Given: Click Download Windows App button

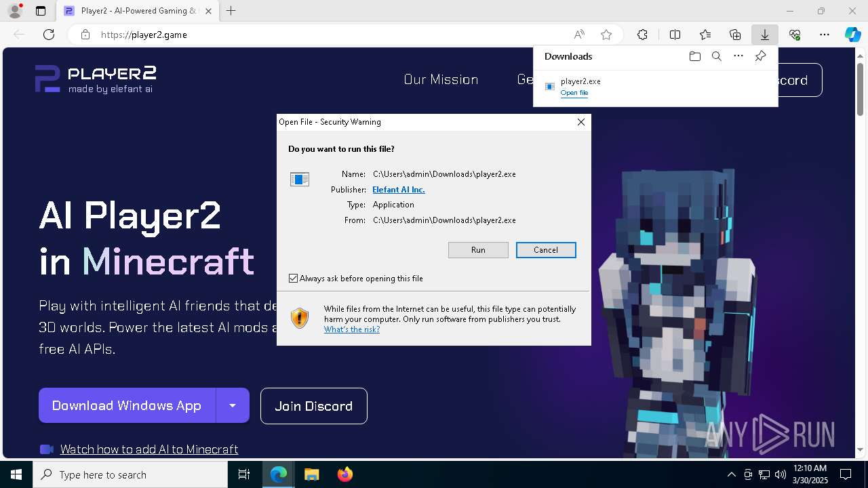Looking at the screenshot, I should [x=127, y=405].
